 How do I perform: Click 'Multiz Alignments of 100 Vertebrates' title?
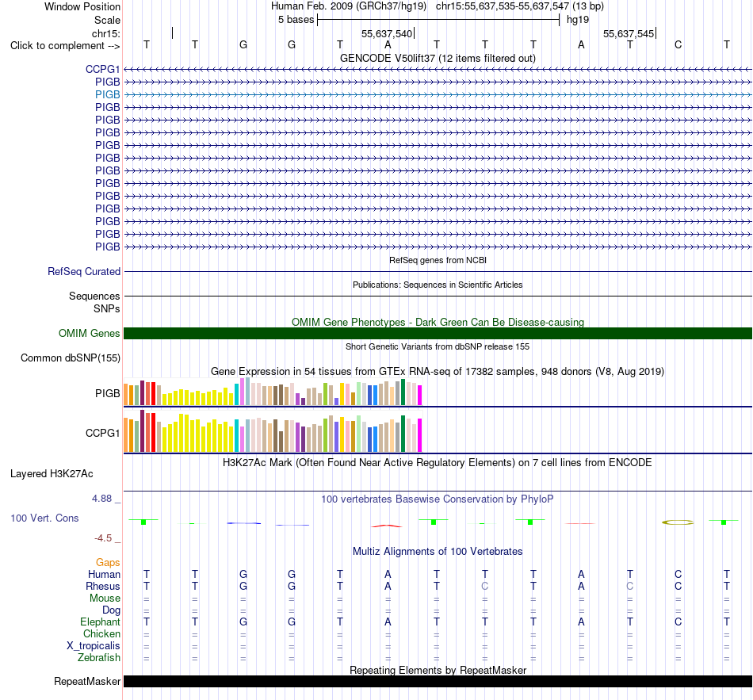438,551
